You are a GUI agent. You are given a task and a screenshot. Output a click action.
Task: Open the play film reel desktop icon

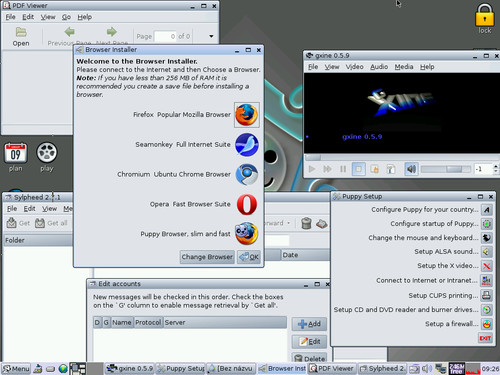point(47,157)
